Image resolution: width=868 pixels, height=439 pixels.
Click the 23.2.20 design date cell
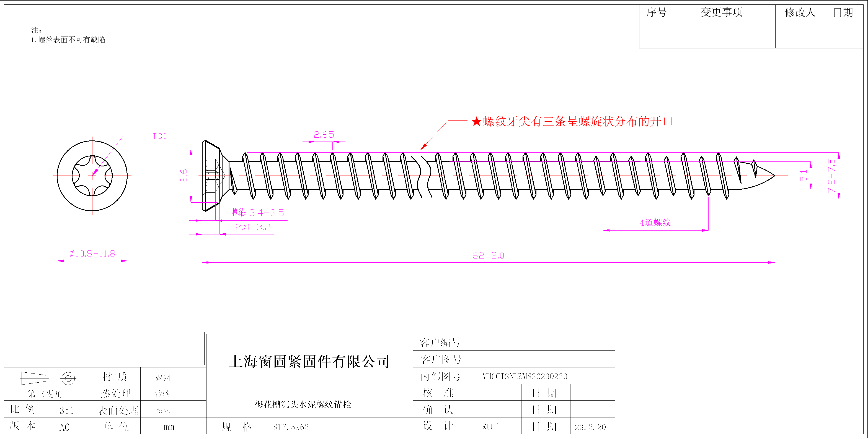point(590,427)
